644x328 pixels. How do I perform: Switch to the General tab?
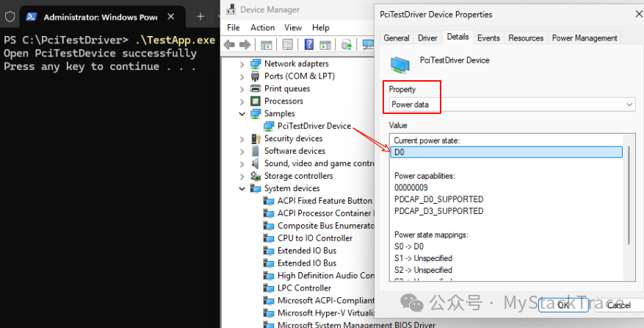pyautogui.click(x=397, y=38)
